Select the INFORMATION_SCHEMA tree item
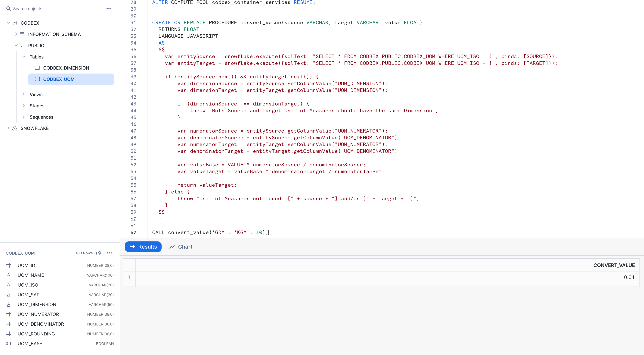This screenshot has height=355, width=644. pyautogui.click(x=54, y=34)
